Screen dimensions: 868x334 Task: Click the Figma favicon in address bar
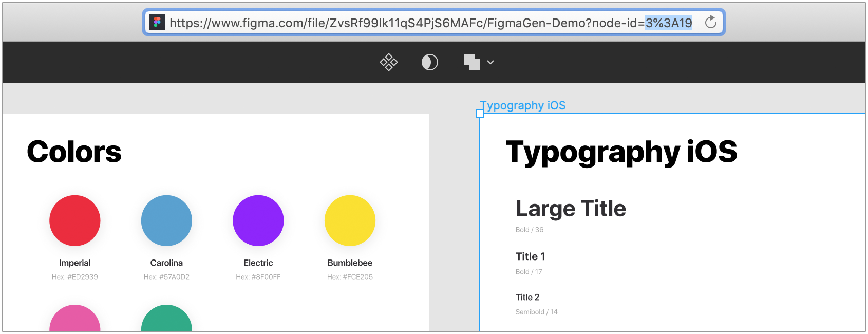(x=157, y=23)
